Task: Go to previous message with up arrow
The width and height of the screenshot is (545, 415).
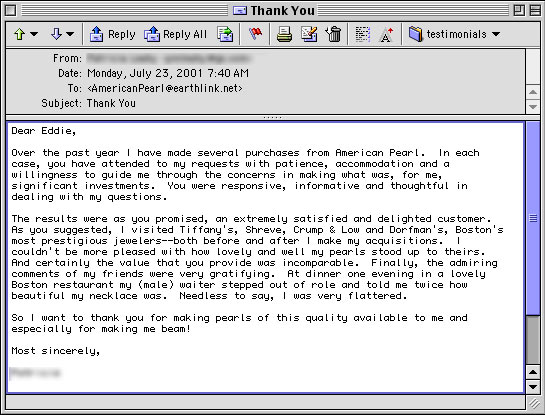Action: pos(19,34)
